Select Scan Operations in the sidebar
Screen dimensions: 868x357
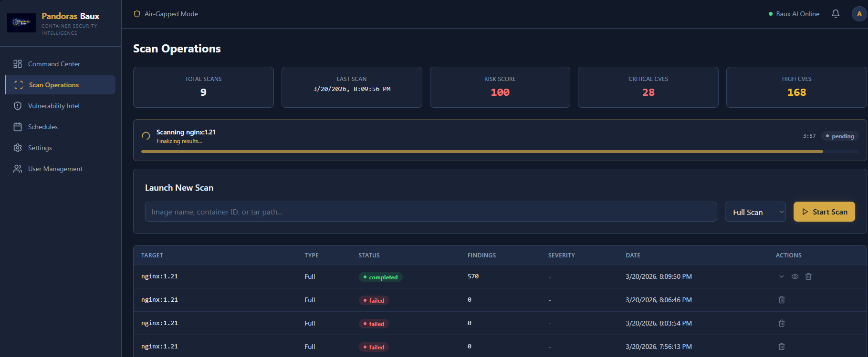[61, 85]
